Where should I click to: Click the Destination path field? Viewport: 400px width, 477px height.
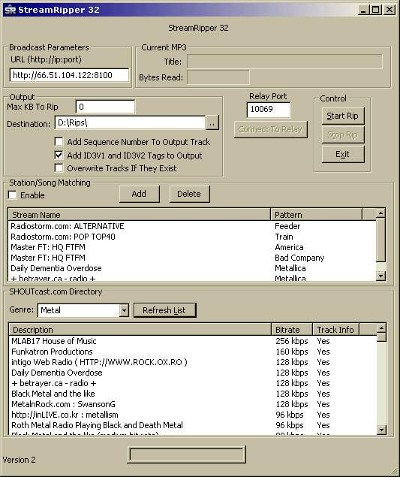(130, 123)
